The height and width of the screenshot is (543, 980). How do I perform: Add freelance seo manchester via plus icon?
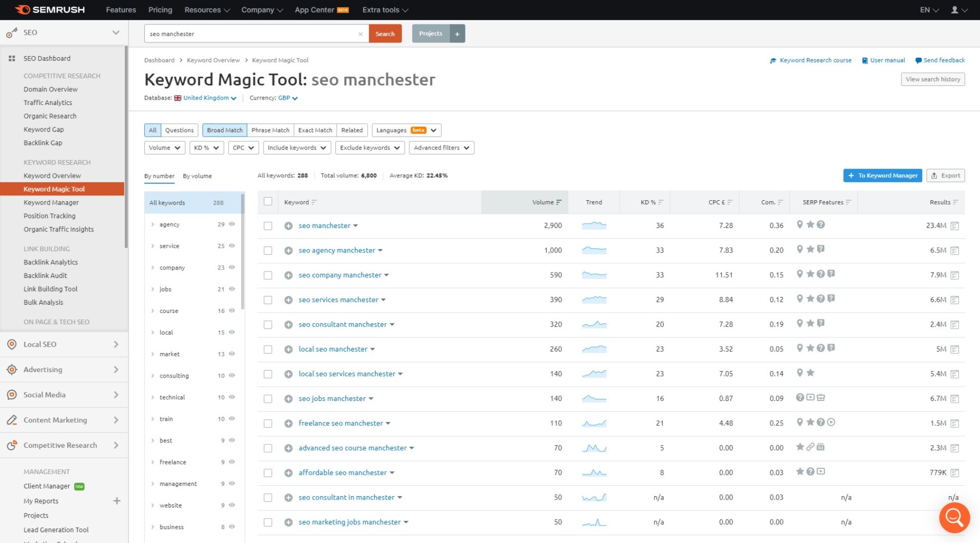[x=289, y=423]
